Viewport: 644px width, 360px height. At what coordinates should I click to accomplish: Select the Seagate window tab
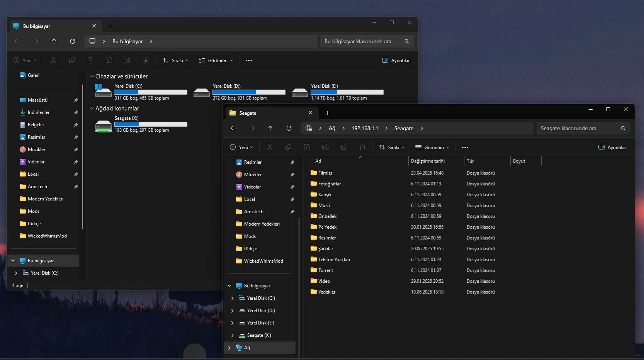click(x=272, y=113)
